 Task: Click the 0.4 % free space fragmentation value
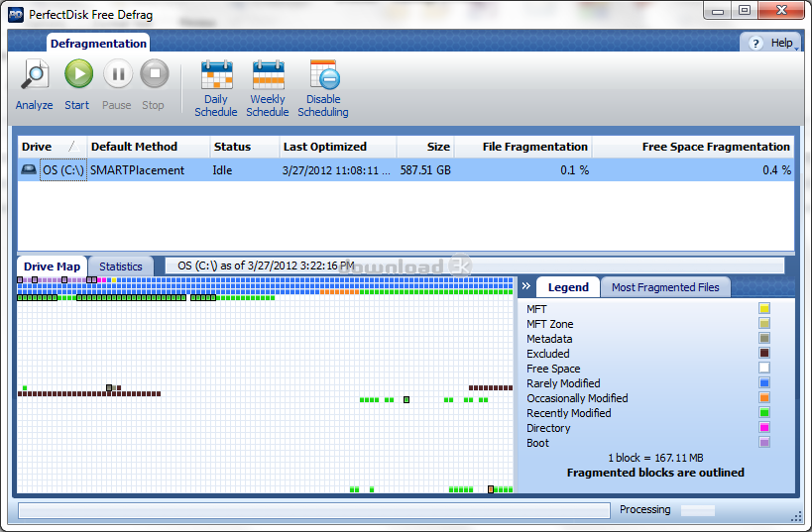(776, 170)
